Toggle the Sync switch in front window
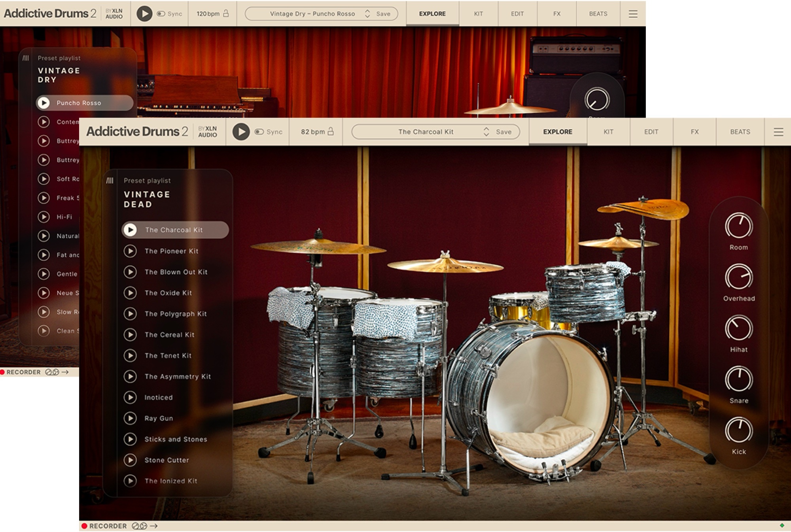 pyautogui.click(x=259, y=132)
